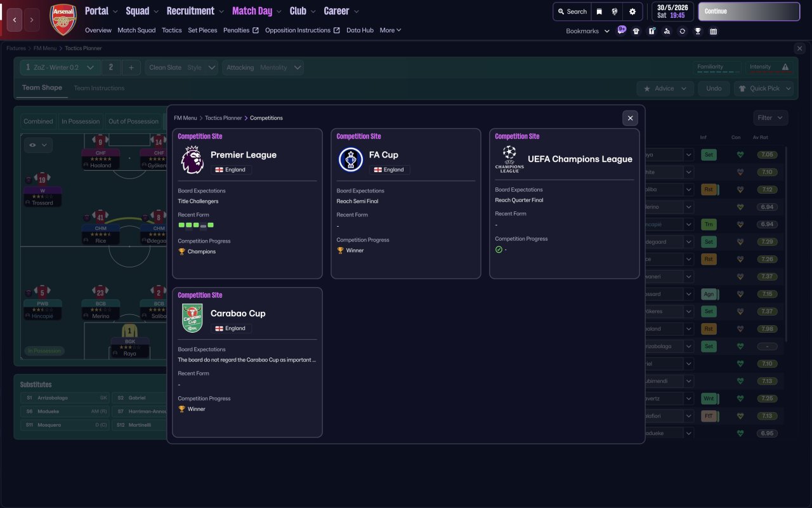This screenshot has height=508, width=812.
Task: Click the shirt icon in bookmarks bar
Action: (636, 31)
